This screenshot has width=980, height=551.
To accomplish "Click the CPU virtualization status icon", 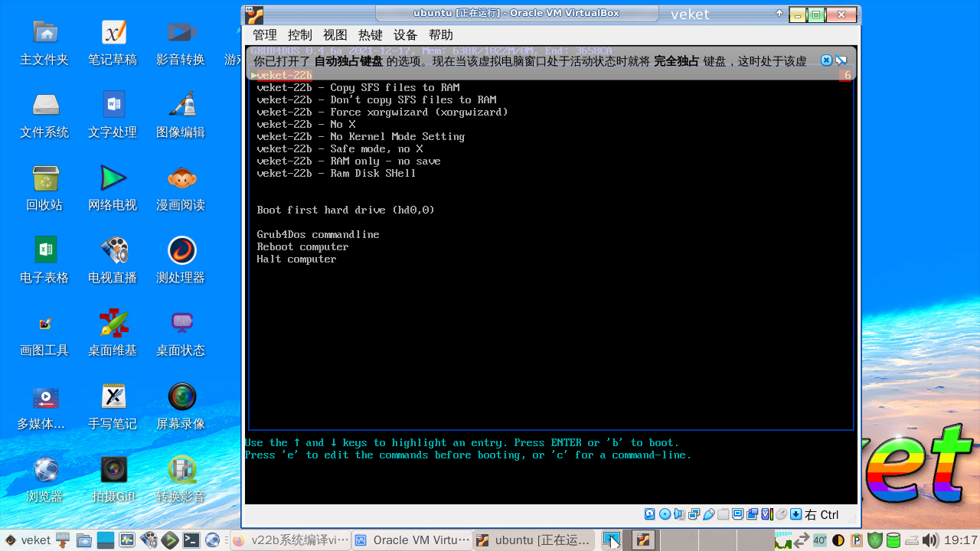I will pos(767,514).
